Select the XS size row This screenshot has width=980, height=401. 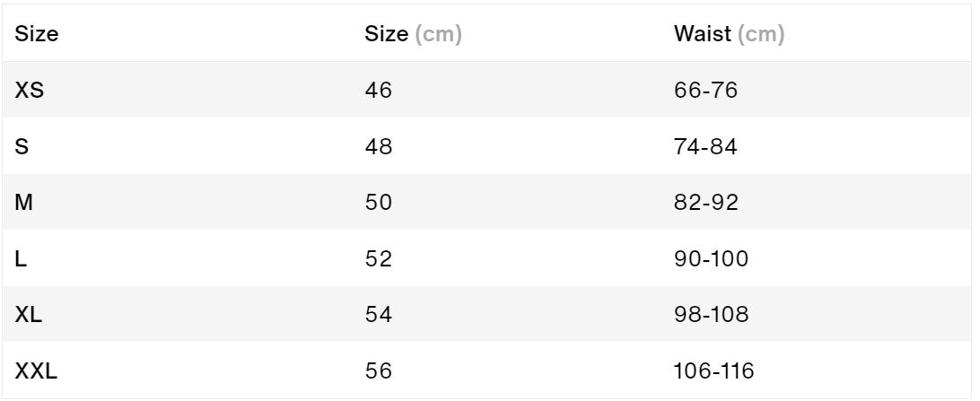486,90
